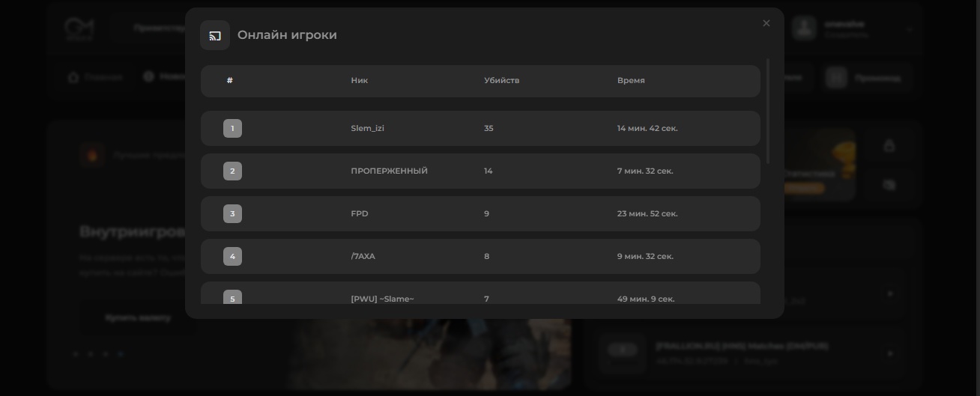980x396 pixels.
Task: Click the cast icon beside Онлайн игроки
Action: [215, 35]
